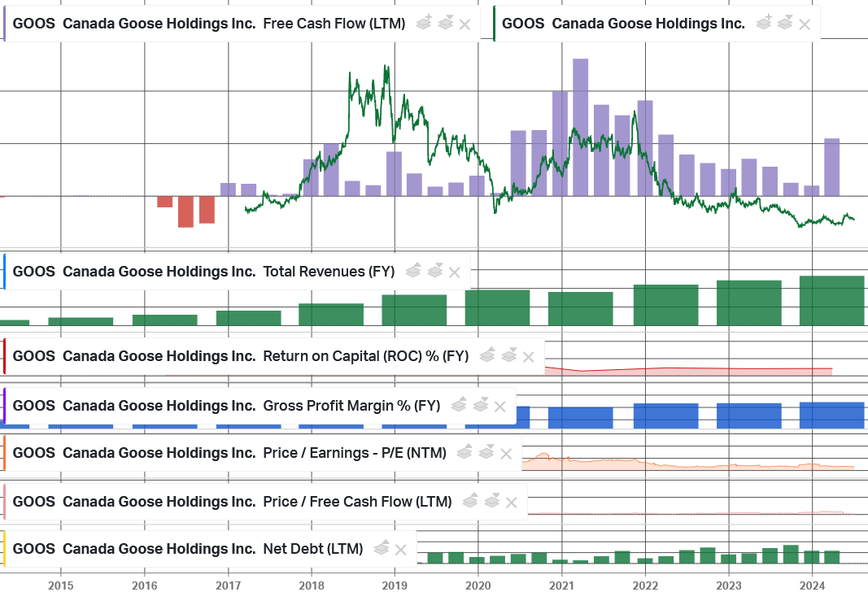Screen dimensions: 868x592
Task: Close the Total Revenues (FY) series
Action: 455,272
